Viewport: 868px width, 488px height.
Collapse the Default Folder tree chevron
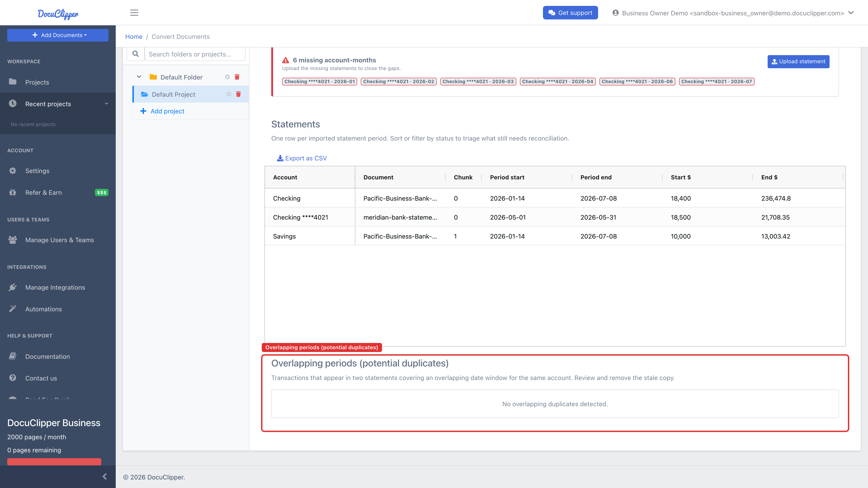pos(139,77)
